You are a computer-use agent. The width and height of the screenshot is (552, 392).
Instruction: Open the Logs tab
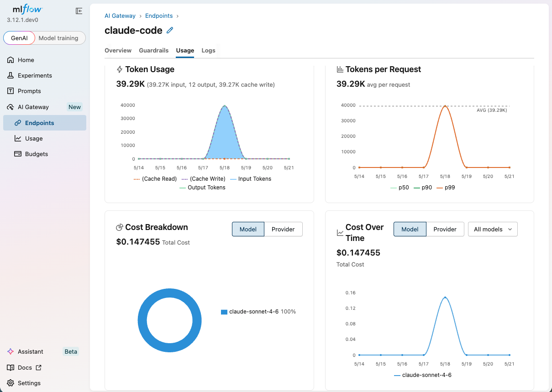click(208, 51)
